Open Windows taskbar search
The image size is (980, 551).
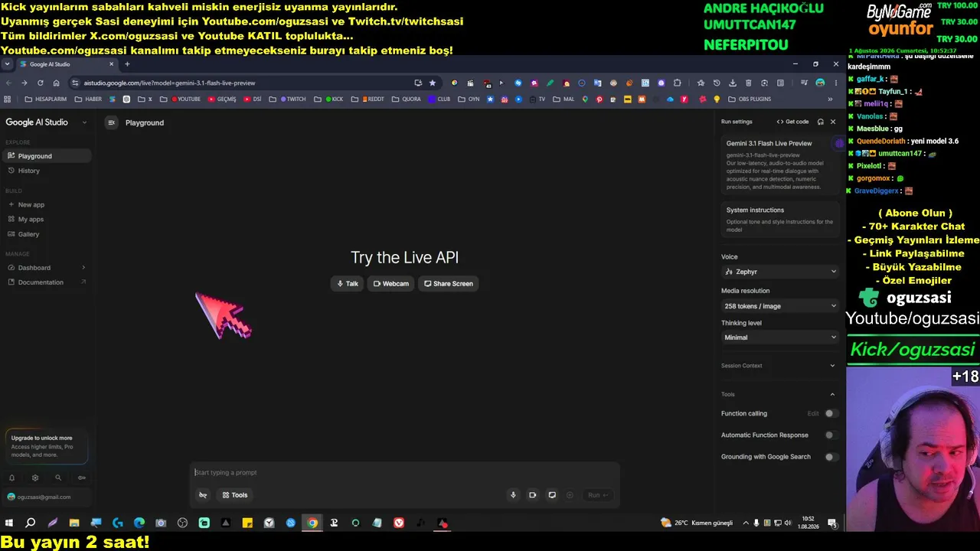pos(31,523)
